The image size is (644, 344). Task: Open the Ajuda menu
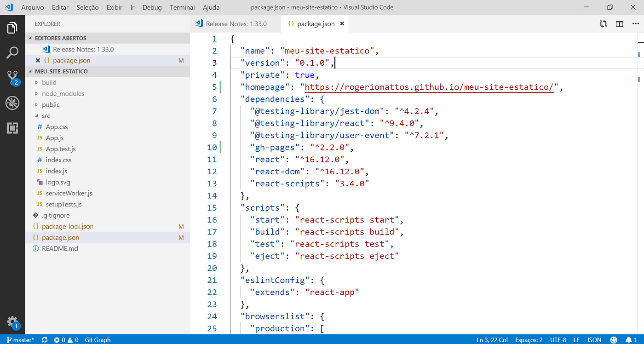[x=211, y=7]
